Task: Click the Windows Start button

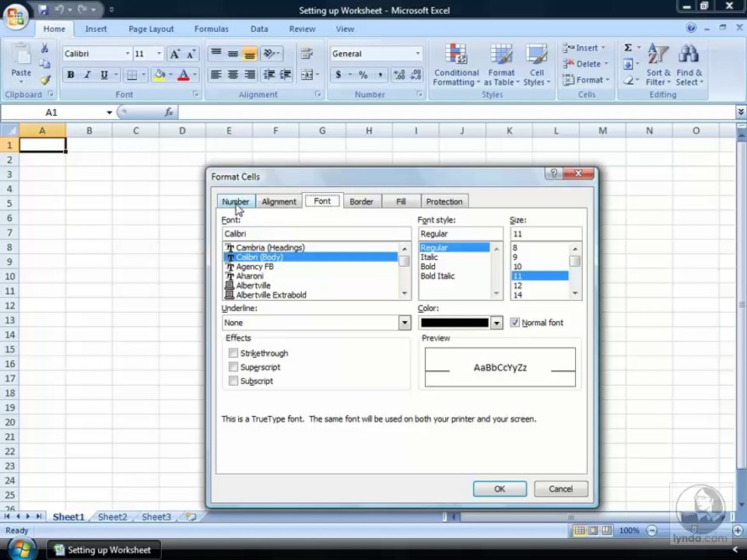Action: pyautogui.click(x=22, y=549)
